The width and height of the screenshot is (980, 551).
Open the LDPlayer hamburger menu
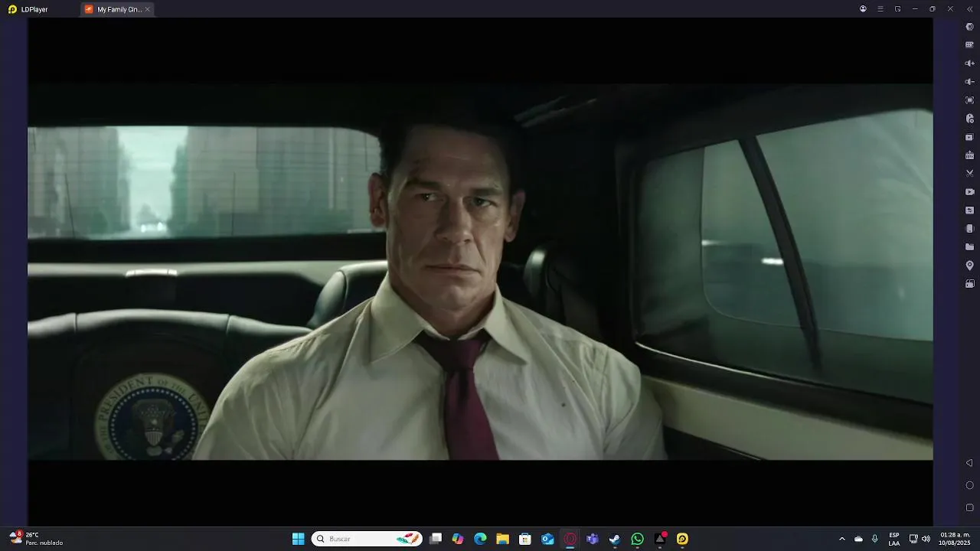[x=880, y=9]
